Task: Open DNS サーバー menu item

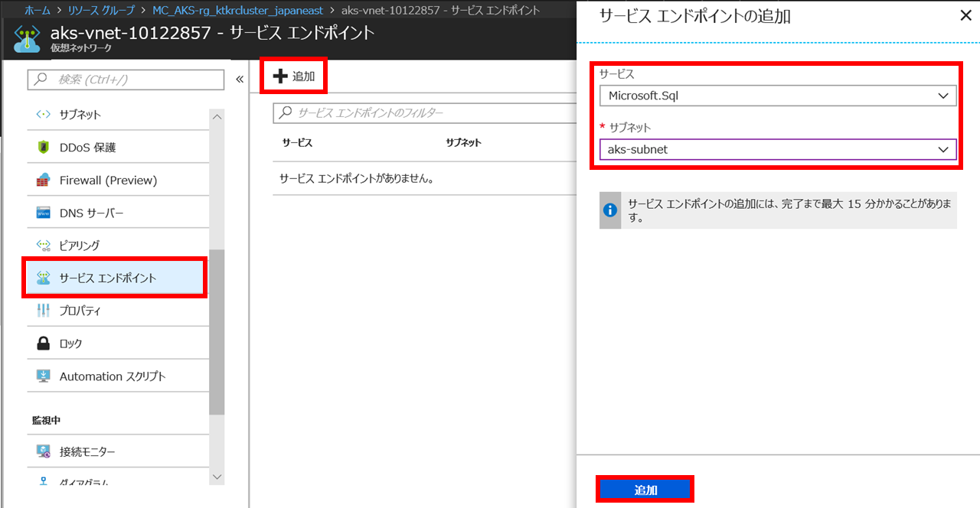Action: pos(118,213)
